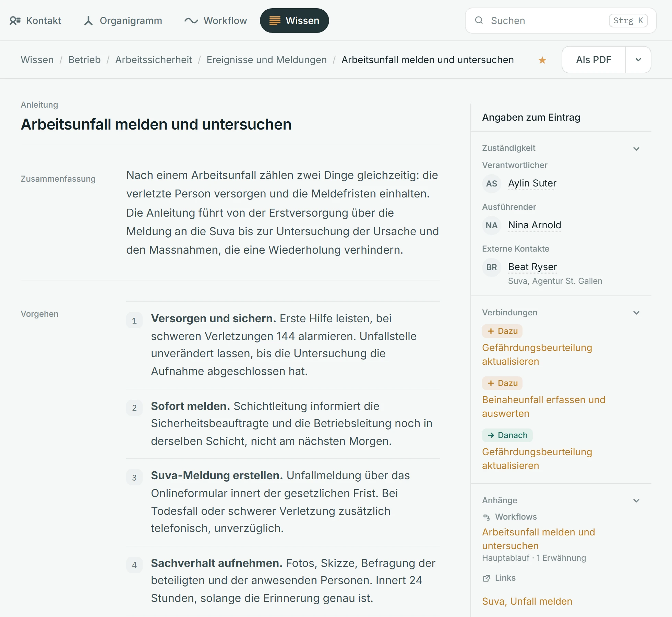Open the Suva, Unfall melden link
The width and height of the screenshot is (672, 617).
tap(527, 601)
